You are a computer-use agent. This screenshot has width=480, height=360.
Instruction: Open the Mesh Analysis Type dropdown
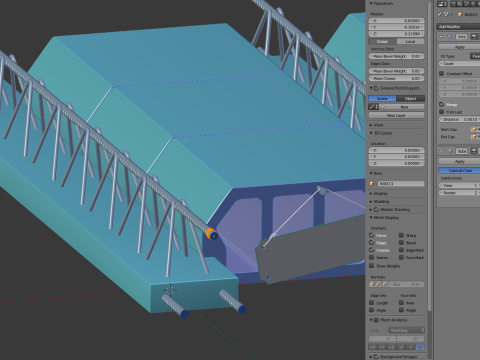tap(406, 330)
